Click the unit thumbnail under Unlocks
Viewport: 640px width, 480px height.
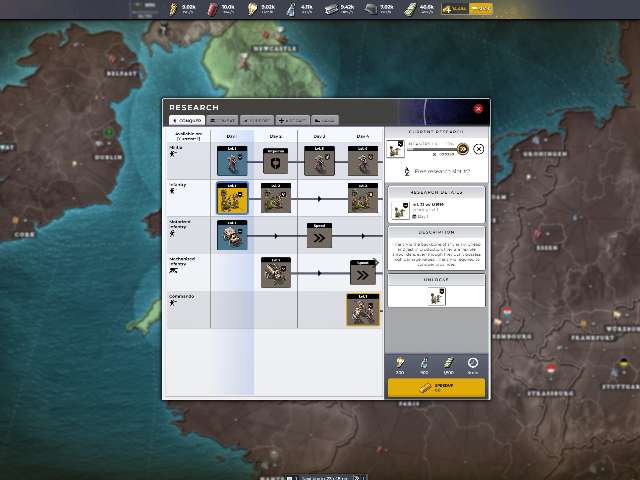436,296
